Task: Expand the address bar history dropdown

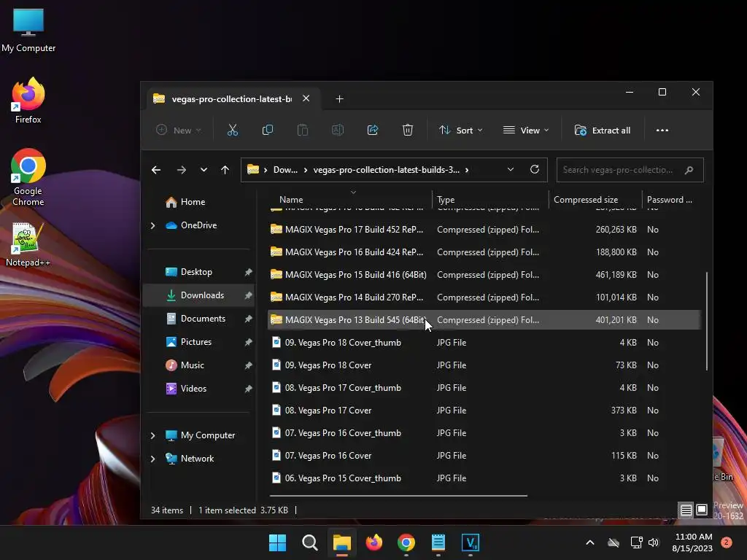Action: [510, 169]
